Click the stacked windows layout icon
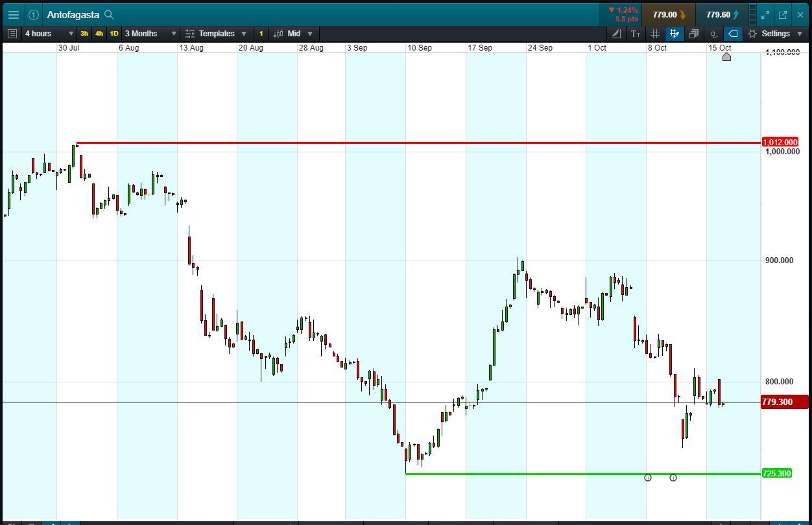The image size is (812, 525). tap(694, 34)
